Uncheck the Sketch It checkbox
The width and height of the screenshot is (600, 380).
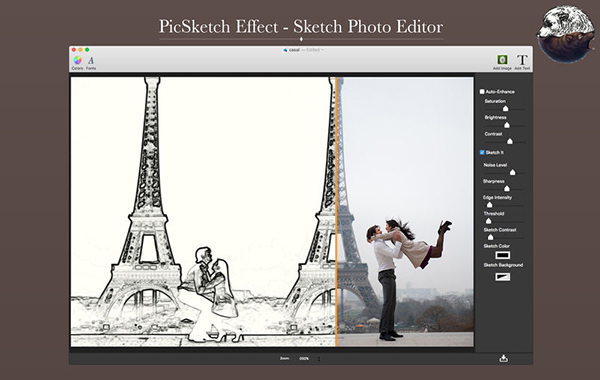coord(482,152)
